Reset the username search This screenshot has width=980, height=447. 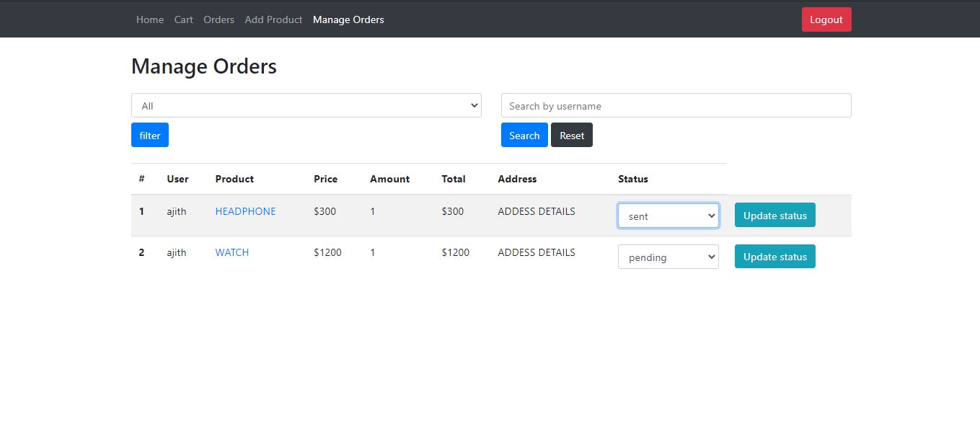pyautogui.click(x=572, y=135)
